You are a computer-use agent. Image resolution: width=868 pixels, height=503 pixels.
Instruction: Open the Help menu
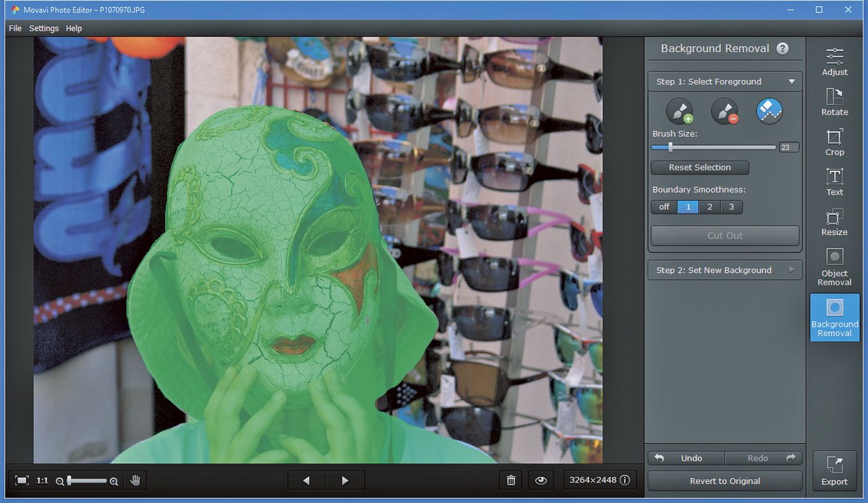click(x=74, y=28)
